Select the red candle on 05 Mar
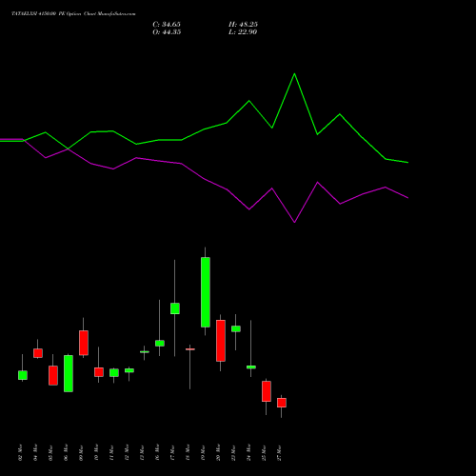The height and width of the screenshot is (476, 476). (53, 375)
